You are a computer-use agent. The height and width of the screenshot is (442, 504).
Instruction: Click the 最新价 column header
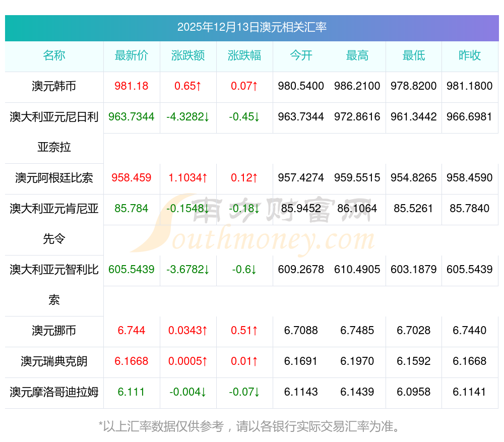click(x=132, y=56)
